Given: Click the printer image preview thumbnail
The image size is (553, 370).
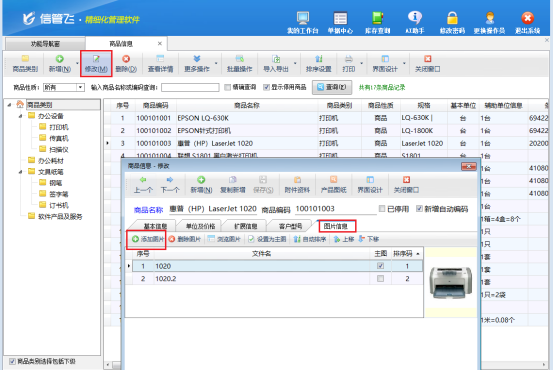Looking at the screenshot, I should coord(451,282).
